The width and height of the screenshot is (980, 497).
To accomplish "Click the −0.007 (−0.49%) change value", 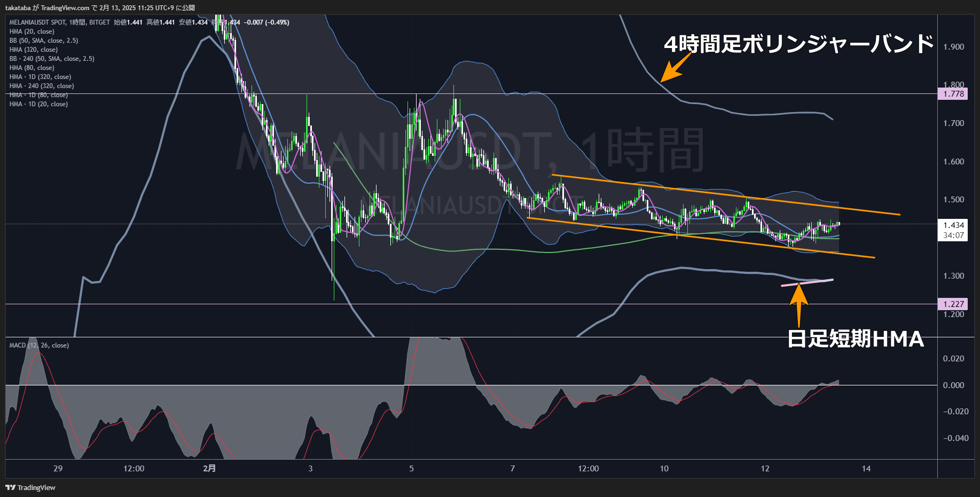I will point(266,22).
